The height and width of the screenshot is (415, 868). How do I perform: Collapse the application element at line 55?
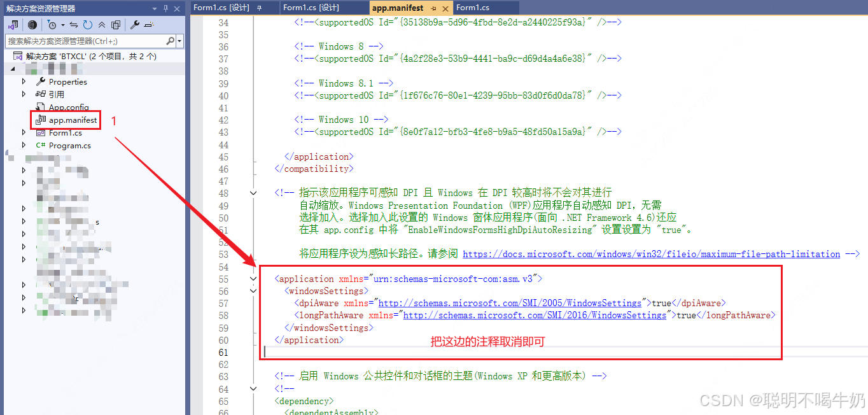click(x=254, y=279)
